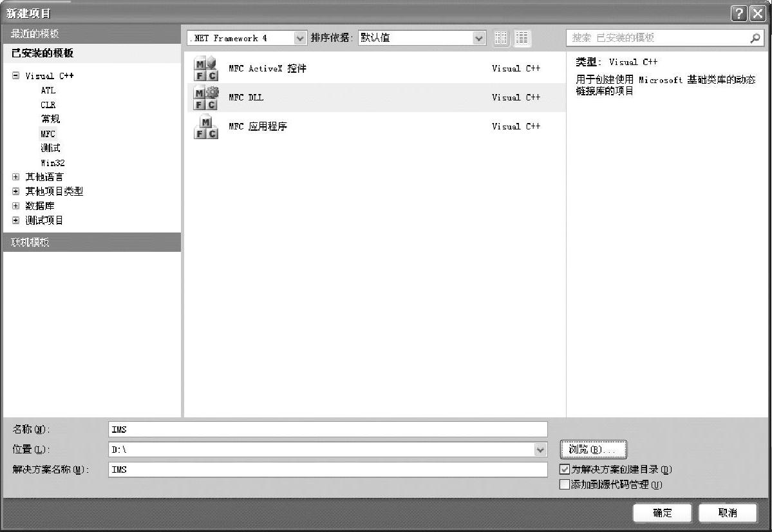
Task: Expand the 其他语言 node
Action: tap(15, 177)
